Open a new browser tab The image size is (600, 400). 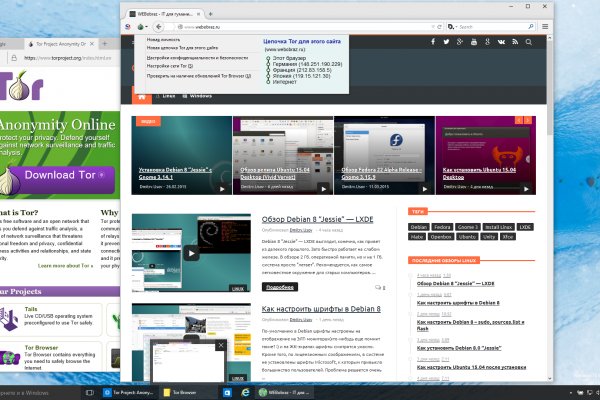point(211,10)
